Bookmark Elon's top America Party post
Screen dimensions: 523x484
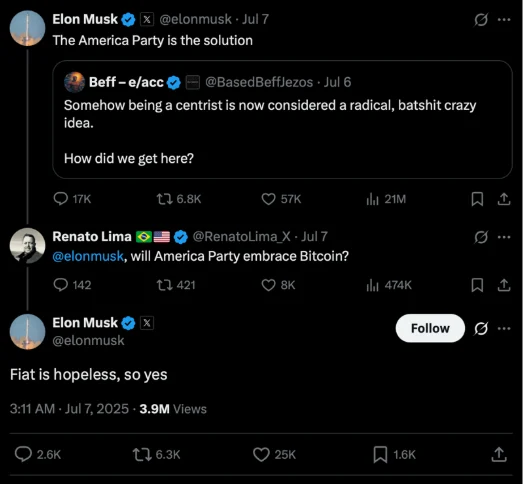477,199
